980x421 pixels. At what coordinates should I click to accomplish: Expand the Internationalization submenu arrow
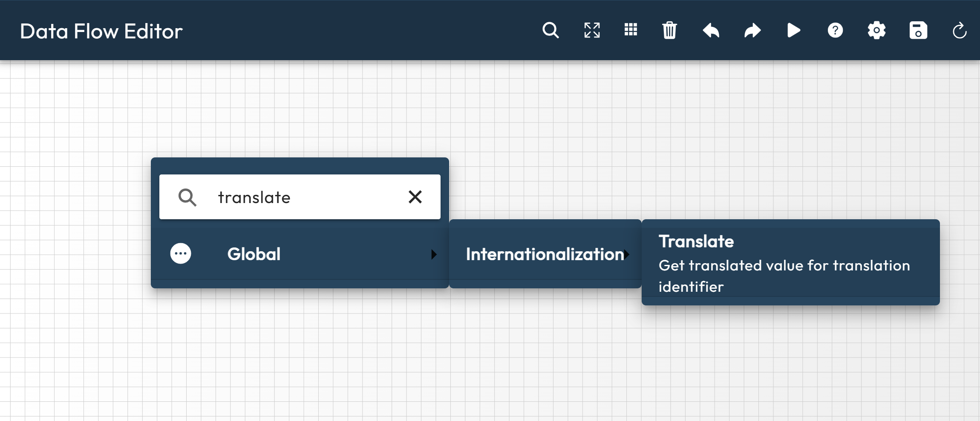(627, 255)
